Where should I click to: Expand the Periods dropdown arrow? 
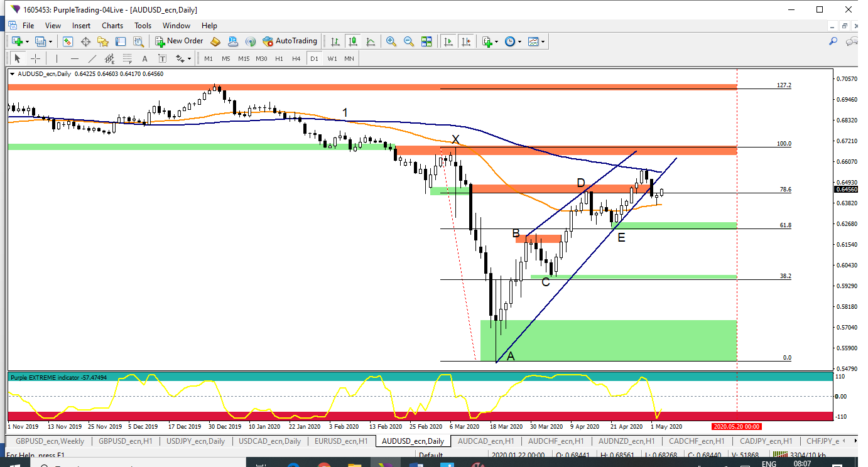[519, 42]
